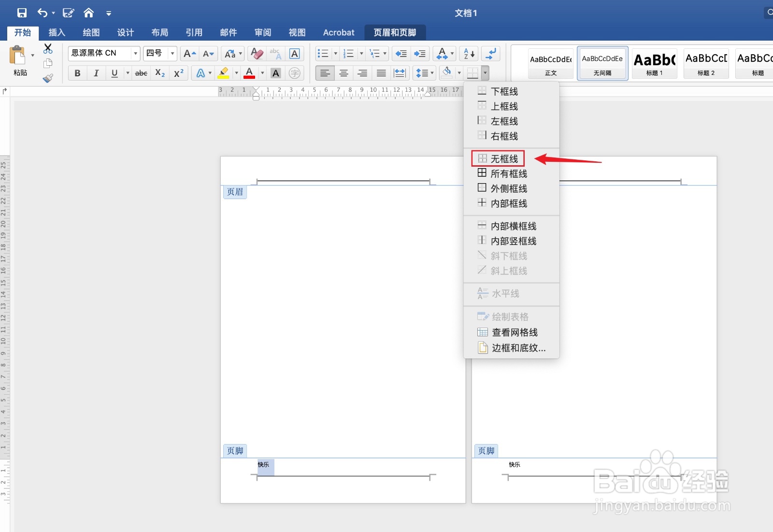Switch to the 插入 ribbon tab
The image size is (773, 532).
[57, 32]
